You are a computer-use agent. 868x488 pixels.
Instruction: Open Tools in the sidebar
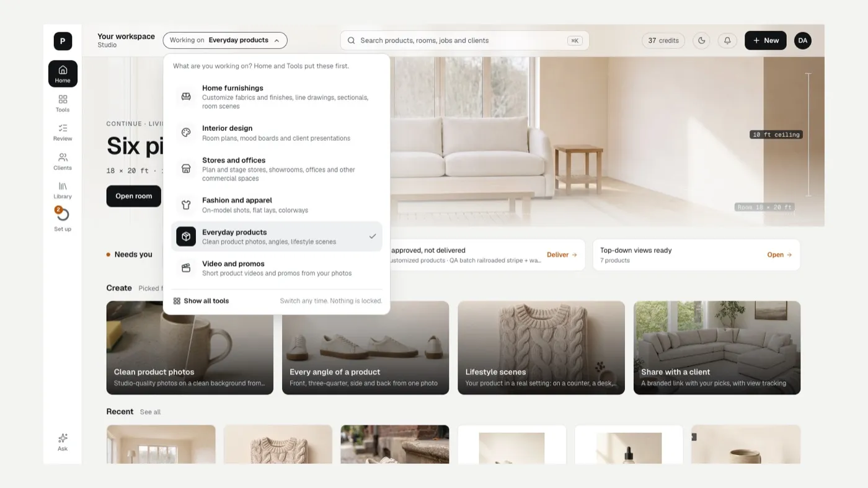tap(63, 103)
